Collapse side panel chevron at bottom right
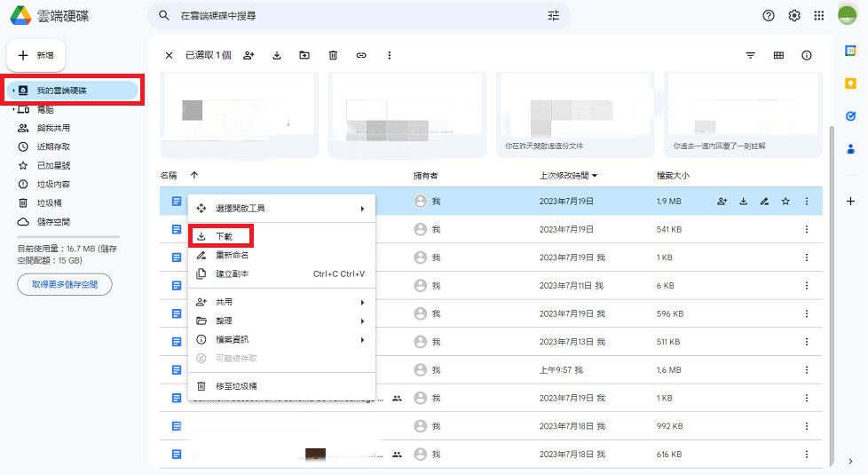The height and width of the screenshot is (475, 868). tap(851, 461)
